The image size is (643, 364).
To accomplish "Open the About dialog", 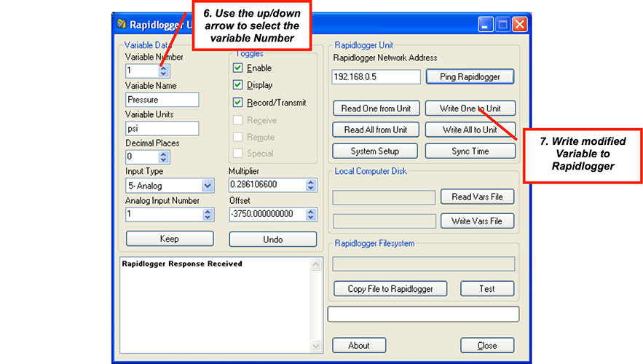I will coord(359,345).
